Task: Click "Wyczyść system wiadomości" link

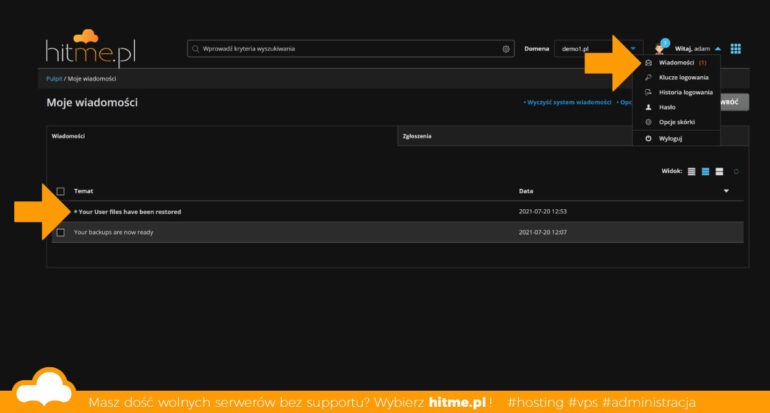Action: [567, 102]
